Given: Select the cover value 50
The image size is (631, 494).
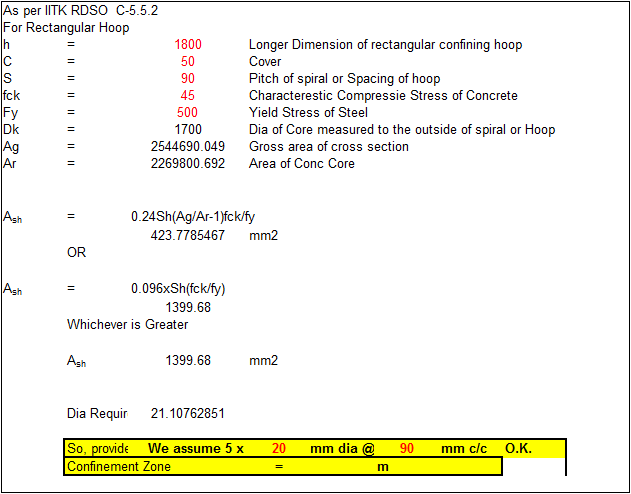Looking at the screenshot, I should pyautogui.click(x=188, y=62).
